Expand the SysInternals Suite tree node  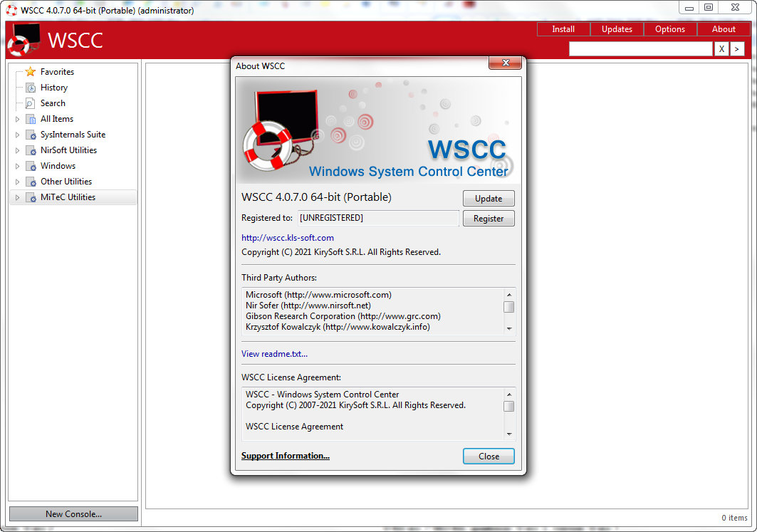pyautogui.click(x=18, y=135)
